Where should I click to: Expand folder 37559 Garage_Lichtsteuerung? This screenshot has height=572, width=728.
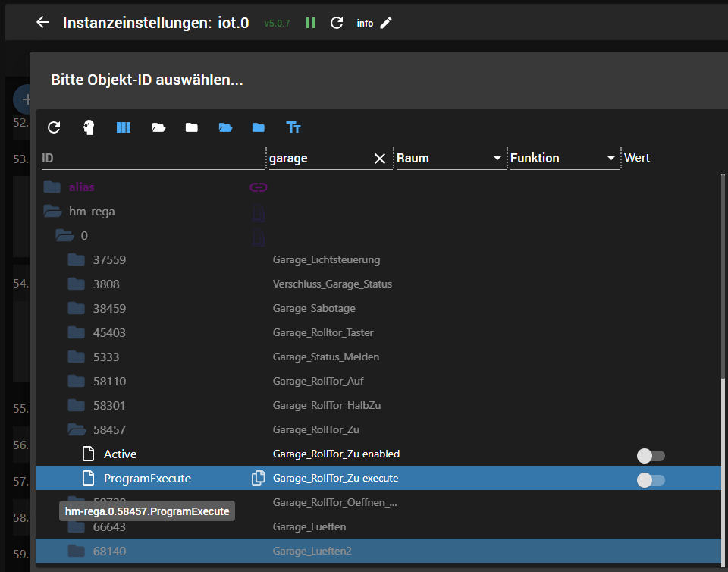(x=77, y=260)
